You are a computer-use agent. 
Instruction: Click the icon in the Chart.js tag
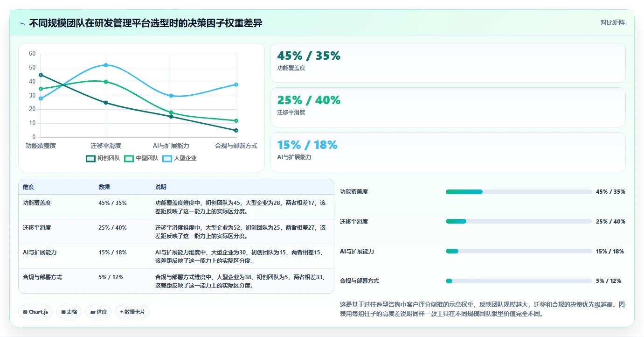(x=25, y=312)
